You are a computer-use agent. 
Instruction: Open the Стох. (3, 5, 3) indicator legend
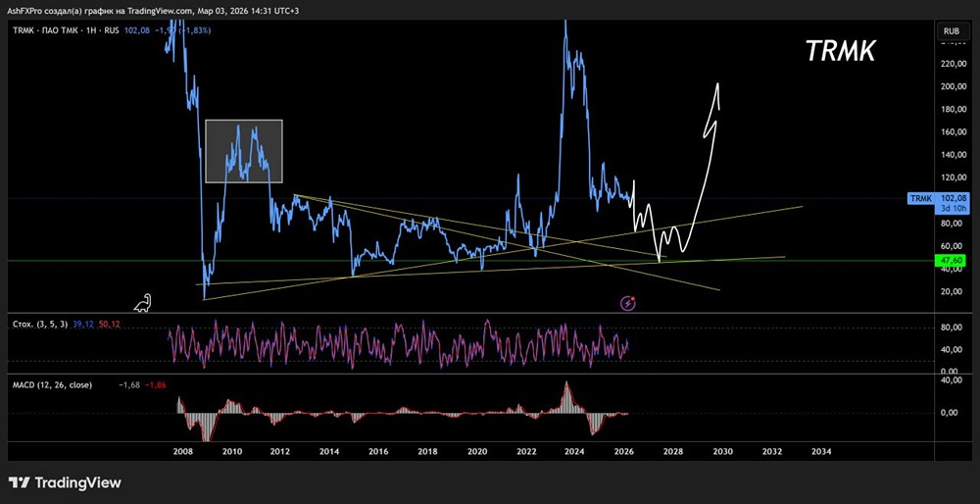click(40, 324)
